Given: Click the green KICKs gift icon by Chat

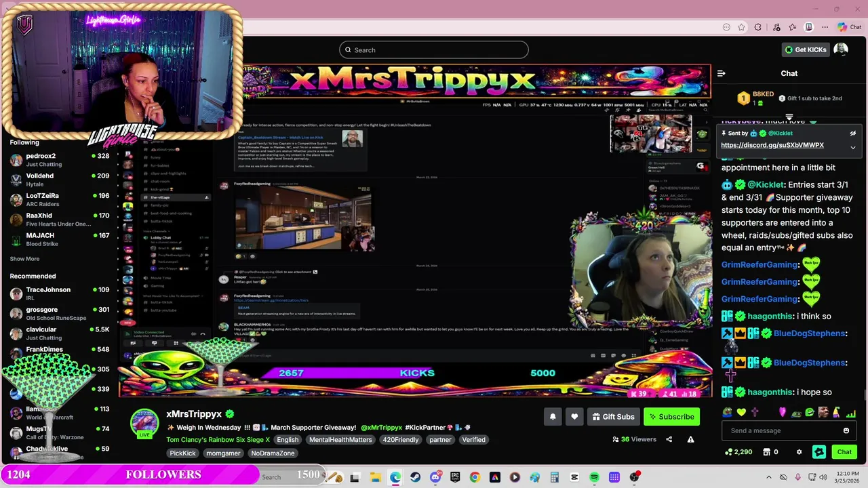Looking at the screenshot, I should point(819,452).
